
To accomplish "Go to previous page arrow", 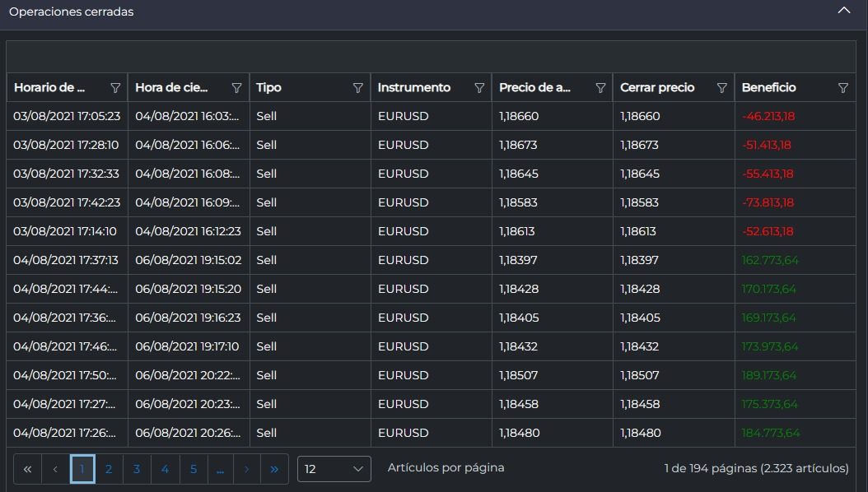I will [x=55, y=469].
